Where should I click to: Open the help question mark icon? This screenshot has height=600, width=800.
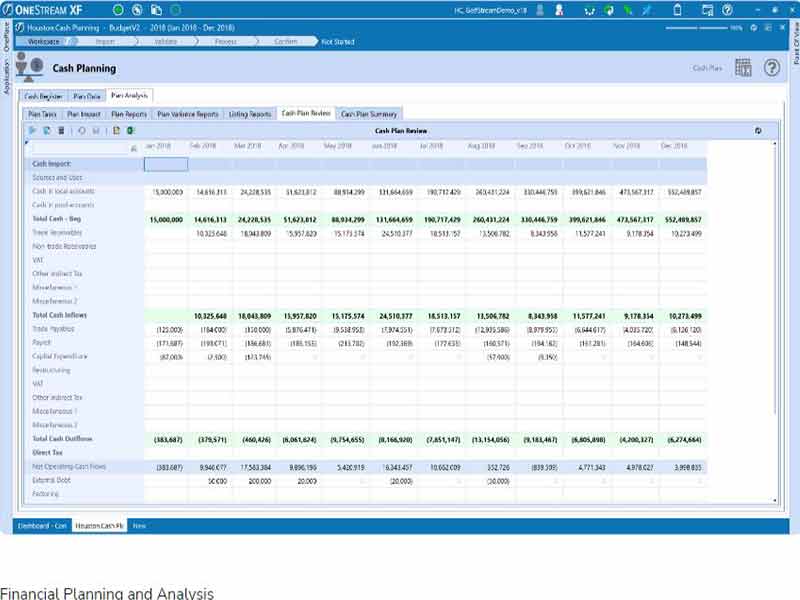coord(771,68)
